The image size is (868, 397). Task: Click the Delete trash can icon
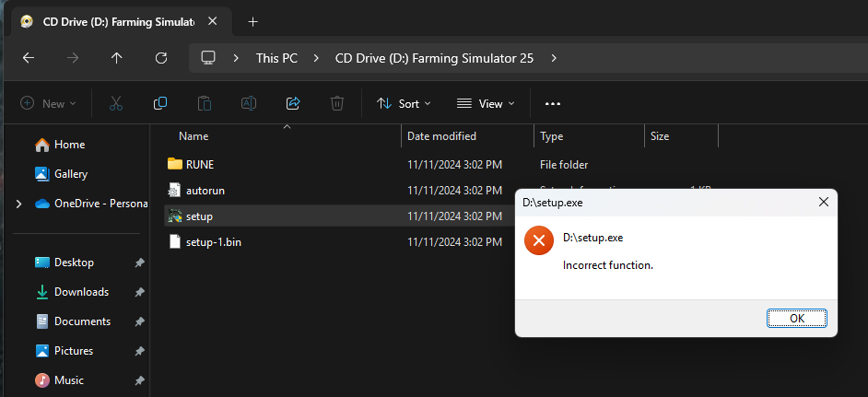[337, 103]
